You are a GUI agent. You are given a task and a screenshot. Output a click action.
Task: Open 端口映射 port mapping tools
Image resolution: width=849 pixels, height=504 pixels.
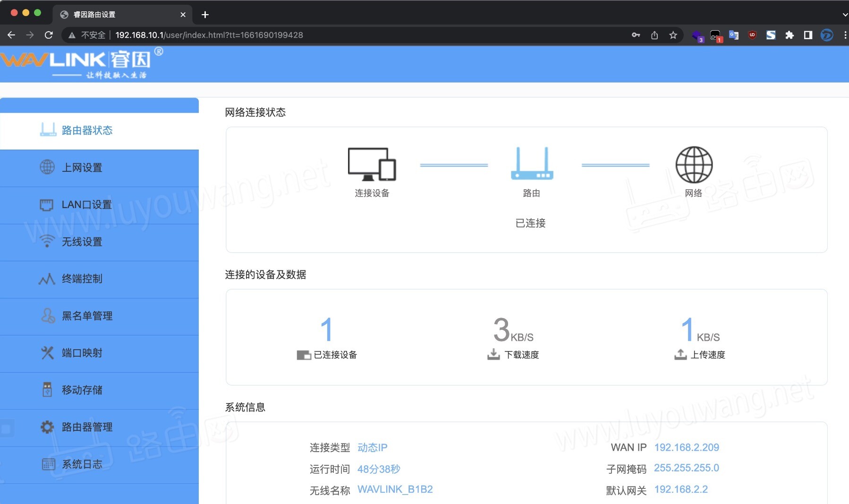tap(47, 353)
